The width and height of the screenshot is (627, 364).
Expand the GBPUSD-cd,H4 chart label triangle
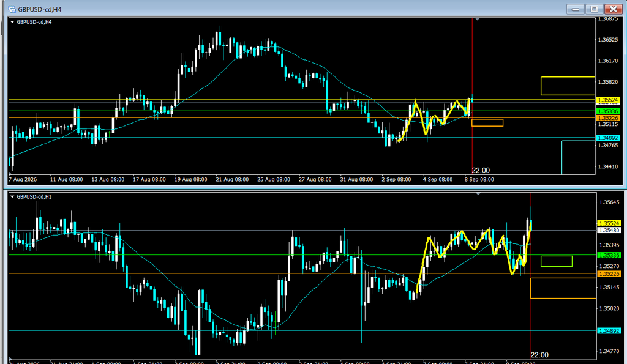pos(12,22)
